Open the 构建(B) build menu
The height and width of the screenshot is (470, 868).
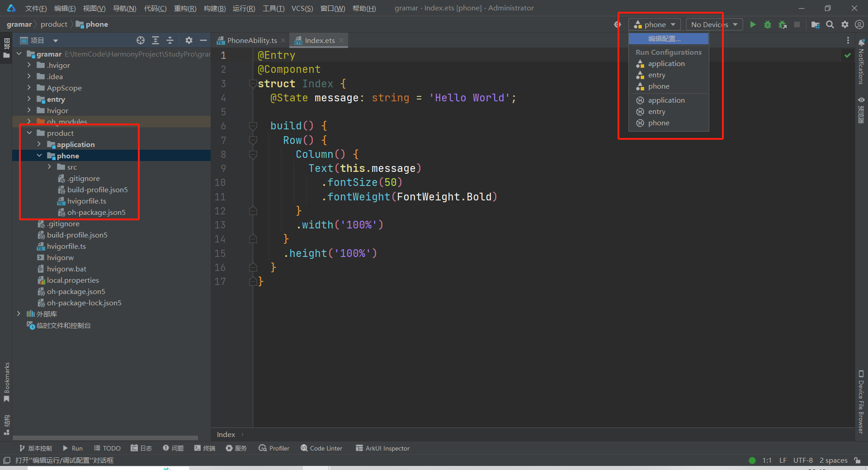[215, 8]
